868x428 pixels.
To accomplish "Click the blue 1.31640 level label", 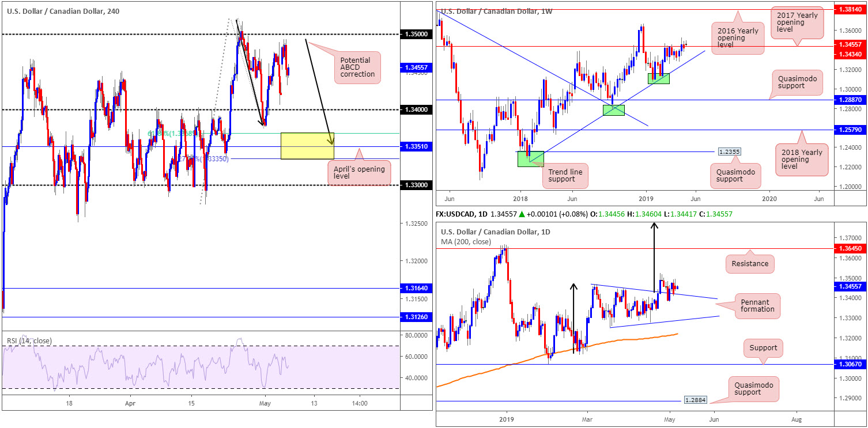I will tap(416, 288).
